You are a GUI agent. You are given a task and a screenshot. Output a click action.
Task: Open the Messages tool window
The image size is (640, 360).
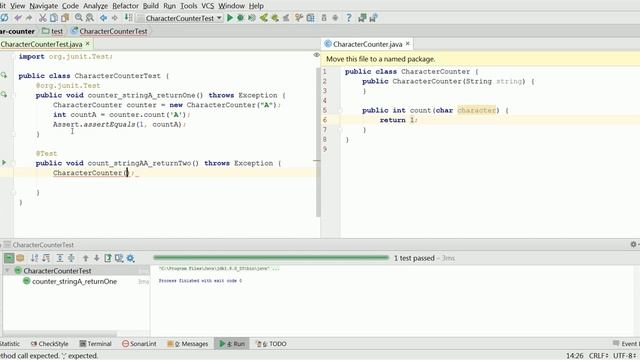[x=188, y=344]
